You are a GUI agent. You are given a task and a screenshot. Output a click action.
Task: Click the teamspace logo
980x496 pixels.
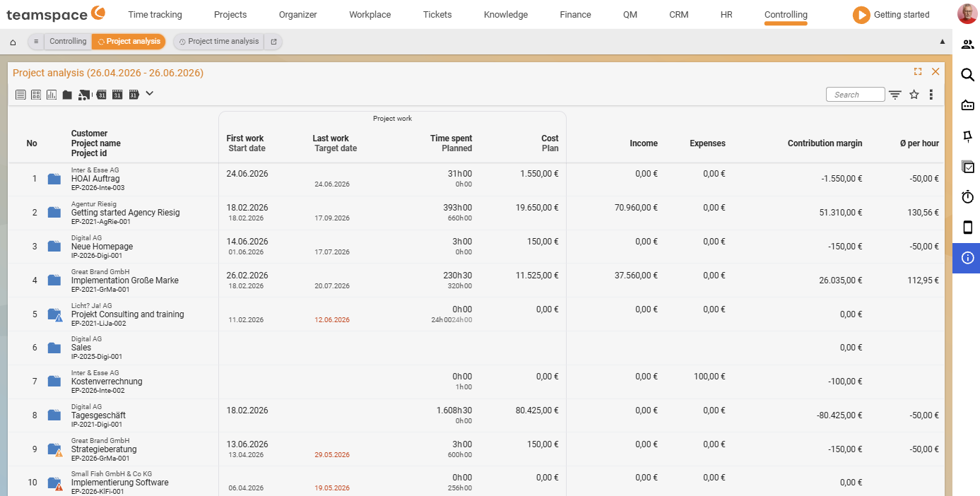pos(56,13)
